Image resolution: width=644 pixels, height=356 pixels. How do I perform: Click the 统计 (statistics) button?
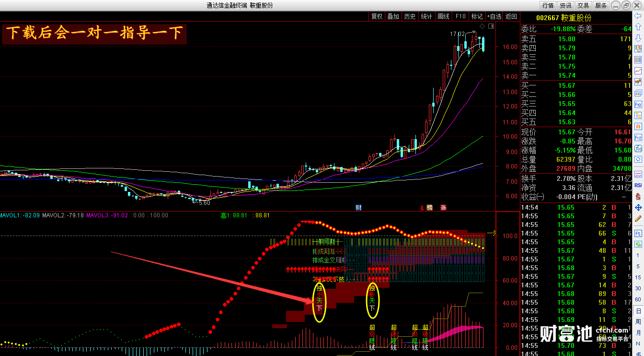click(x=426, y=16)
